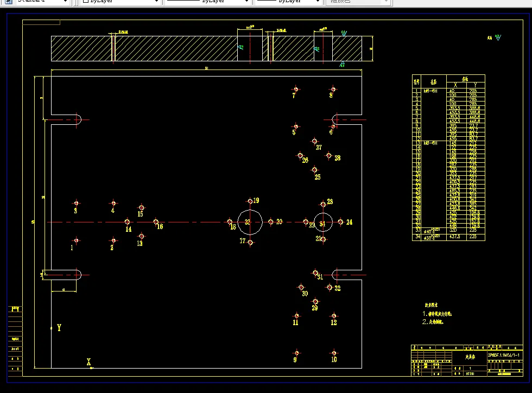Click hole marker 27 in the drawing

[314, 141]
